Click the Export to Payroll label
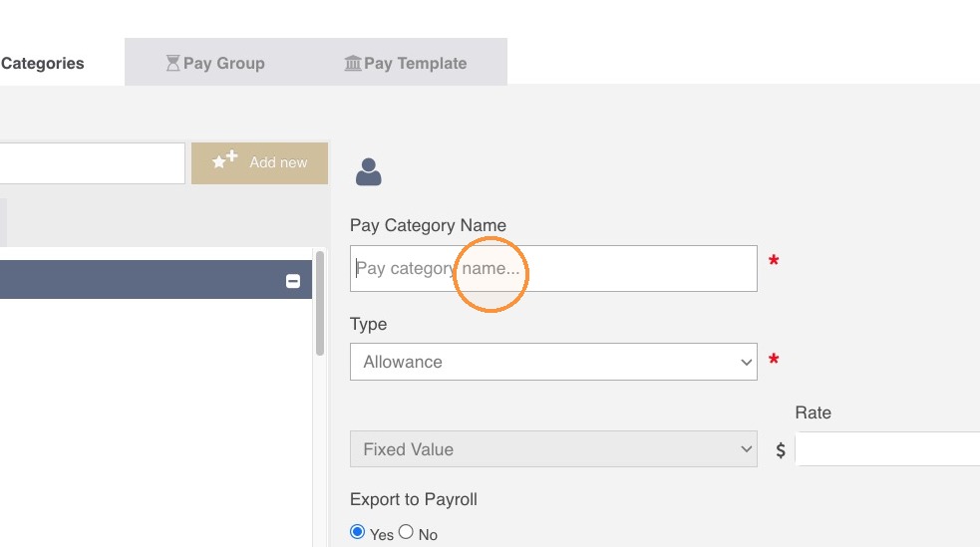The width and height of the screenshot is (980, 547). click(413, 499)
